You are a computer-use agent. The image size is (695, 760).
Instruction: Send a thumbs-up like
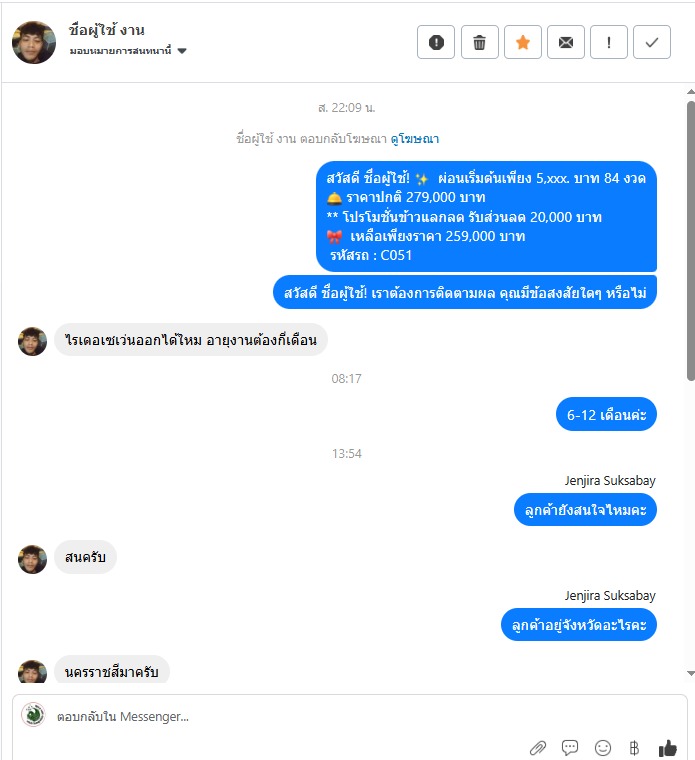tap(667, 747)
